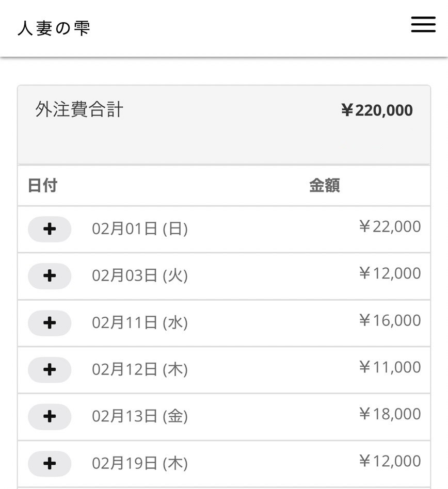This screenshot has width=448, height=489.
Task: Select the ¥22,000 amount for 02月01日
Action: pyautogui.click(x=390, y=227)
